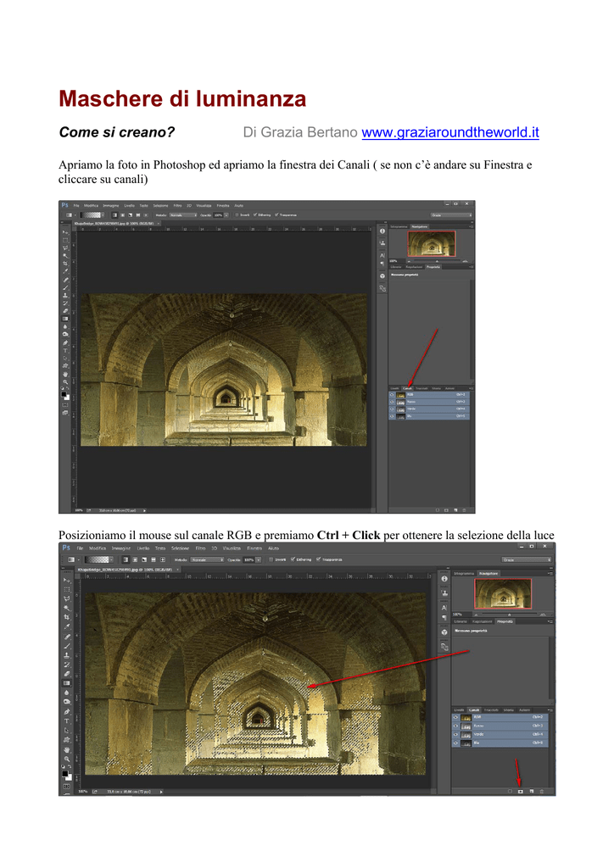Hide the Verde channel eye in lower screenshot
This screenshot has width=614, height=868.
pyautogui.click(x=455, y=735)
